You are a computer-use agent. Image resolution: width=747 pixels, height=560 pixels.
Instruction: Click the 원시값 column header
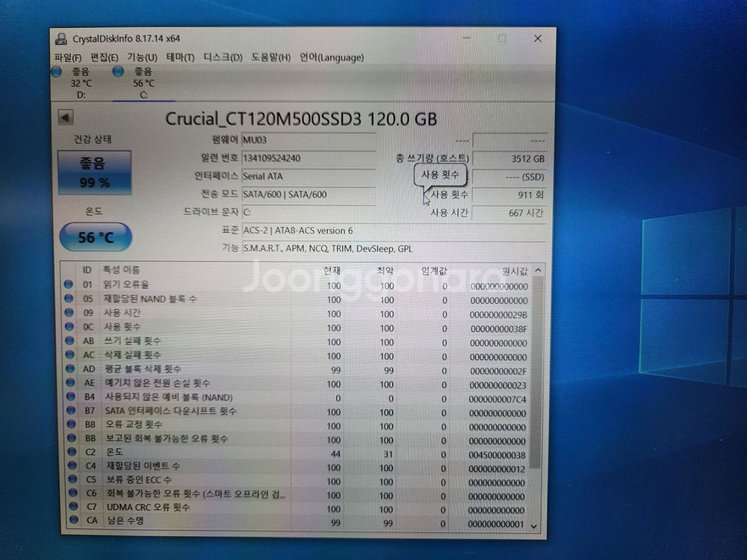click(514, 272)
